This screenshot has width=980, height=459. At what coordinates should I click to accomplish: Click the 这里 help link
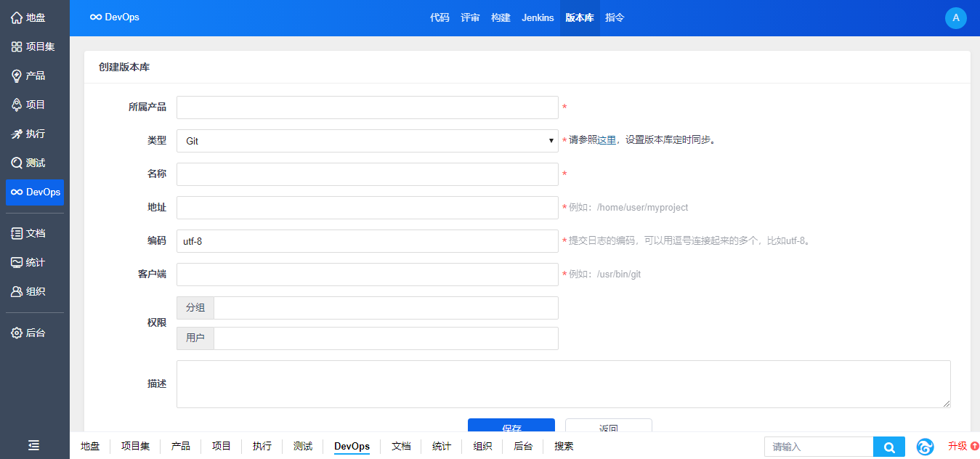(607, 140)
